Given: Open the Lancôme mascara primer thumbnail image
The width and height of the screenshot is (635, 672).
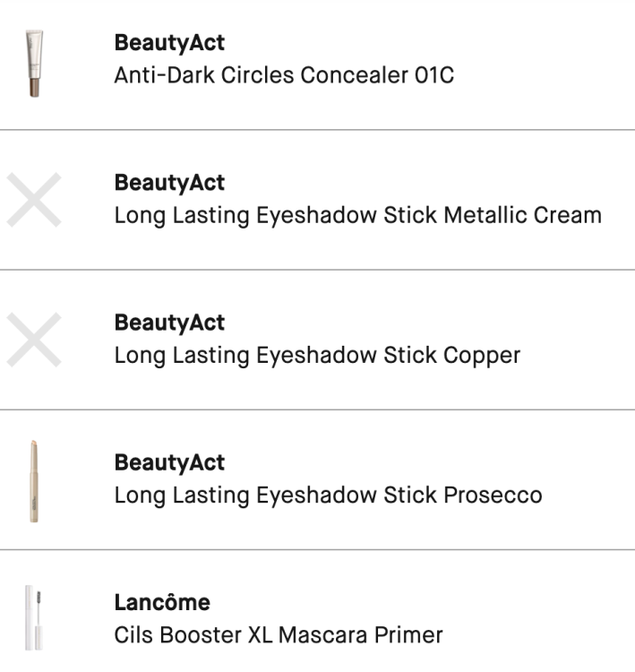Looking at the screenshot, I should click(x=34, y=618).
